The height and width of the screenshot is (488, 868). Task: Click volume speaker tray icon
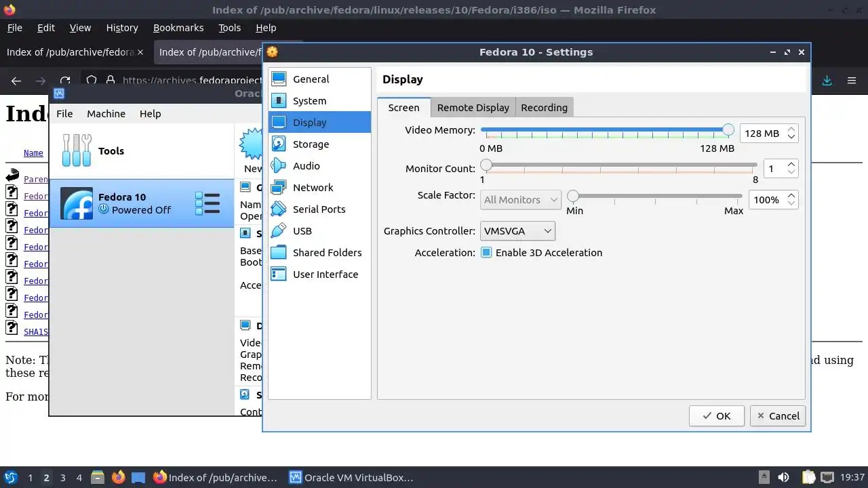(783, 477)
